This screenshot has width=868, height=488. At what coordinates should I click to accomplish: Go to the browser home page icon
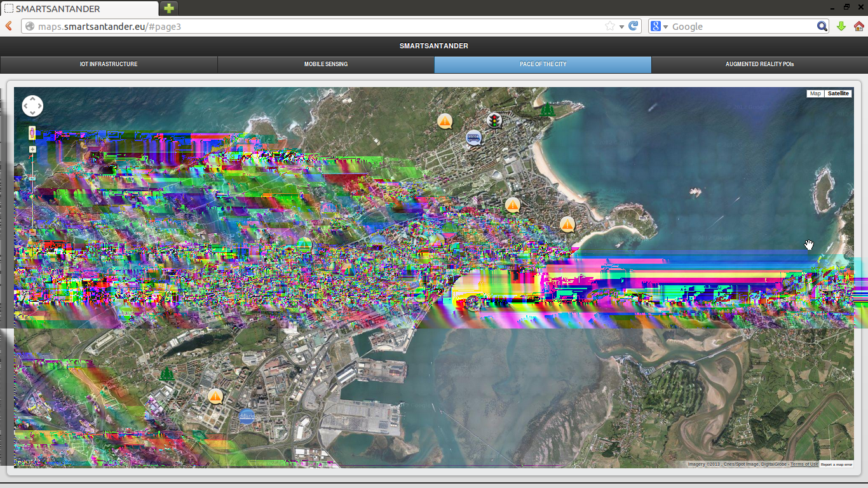[x=859, y=26]
